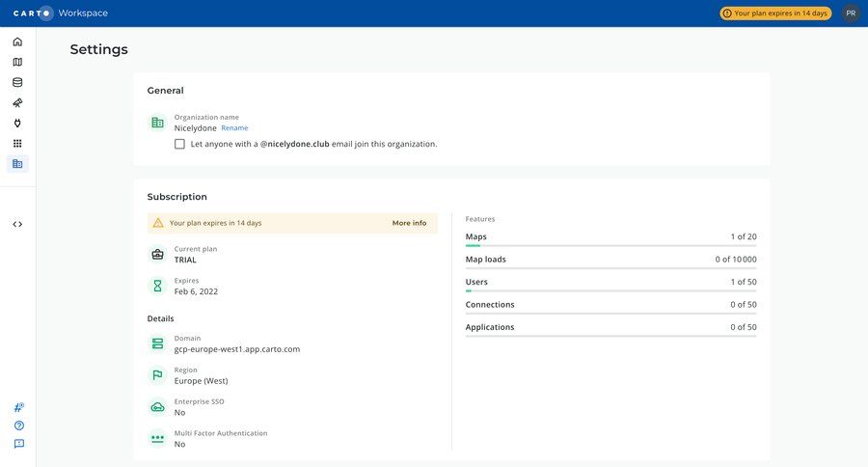Click the warning icon in subscription banner
This screenshot has height=467, width=868.
click(x=158, y=223)
